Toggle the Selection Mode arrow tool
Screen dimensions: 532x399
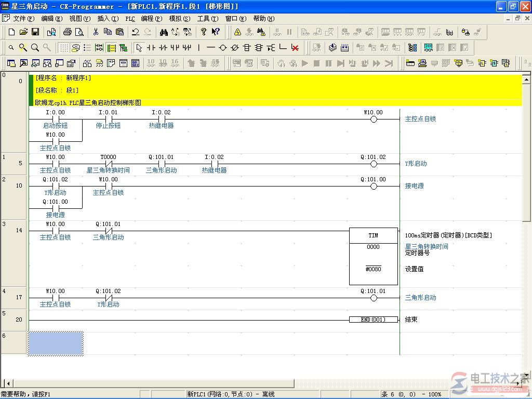click(139, 48)
